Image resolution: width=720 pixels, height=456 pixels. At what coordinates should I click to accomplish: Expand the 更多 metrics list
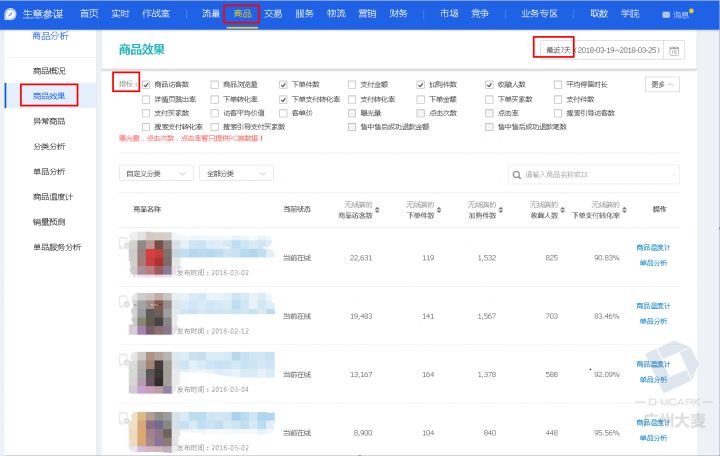coord(663,85)
